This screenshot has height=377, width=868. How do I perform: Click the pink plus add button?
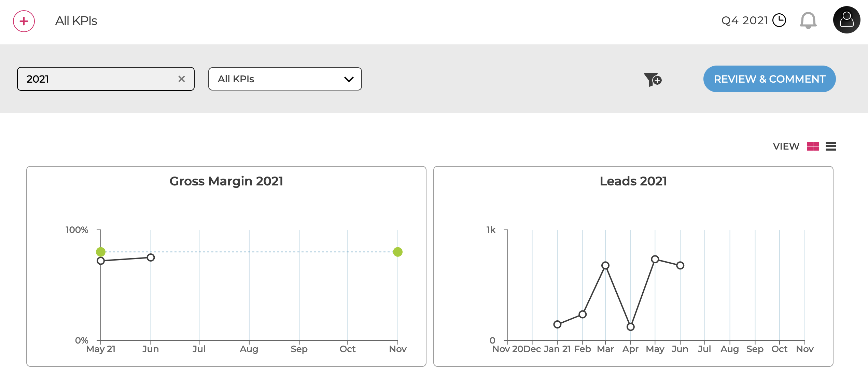[24, 21]
